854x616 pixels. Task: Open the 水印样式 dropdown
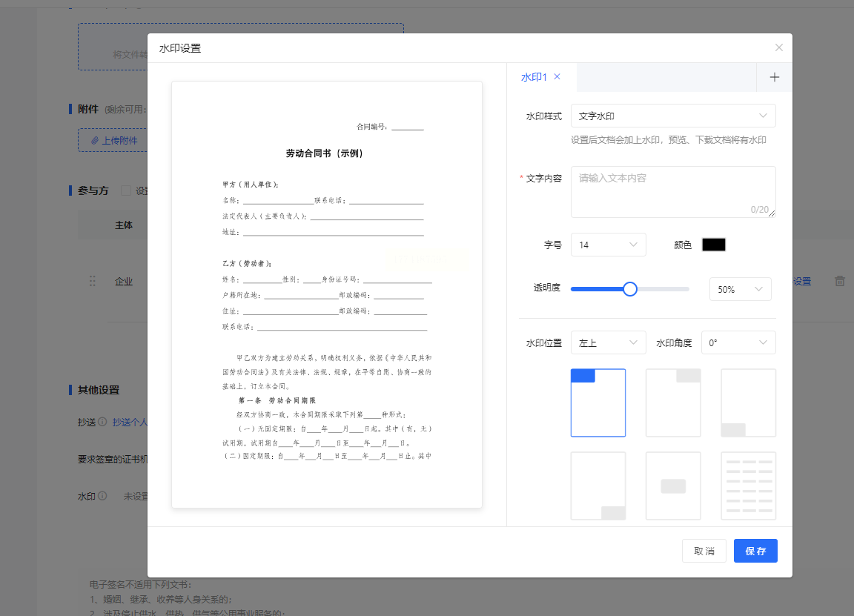[672, 116]
